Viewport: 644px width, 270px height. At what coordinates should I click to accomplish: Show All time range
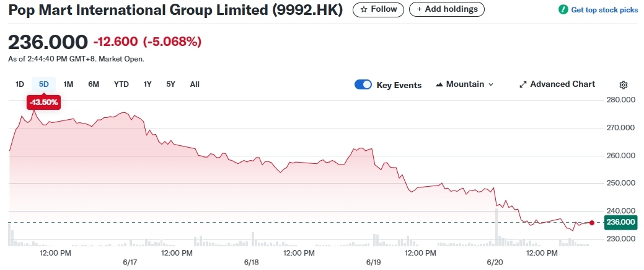coord(195,84)
